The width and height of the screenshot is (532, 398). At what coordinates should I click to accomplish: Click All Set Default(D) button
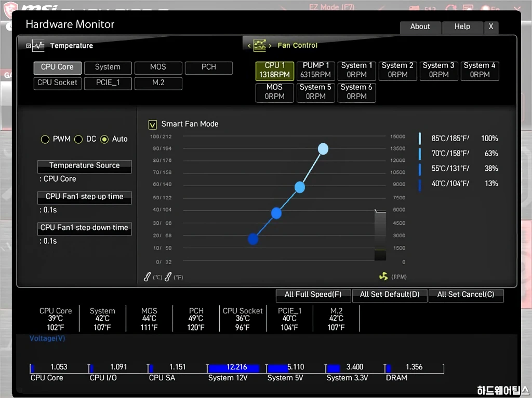(x=390, y=295)
